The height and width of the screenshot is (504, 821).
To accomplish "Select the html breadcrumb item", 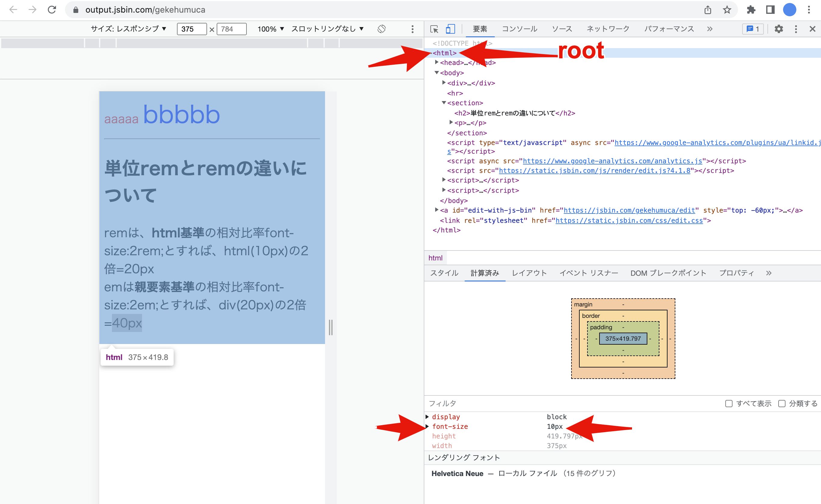I will click(435, 258).
